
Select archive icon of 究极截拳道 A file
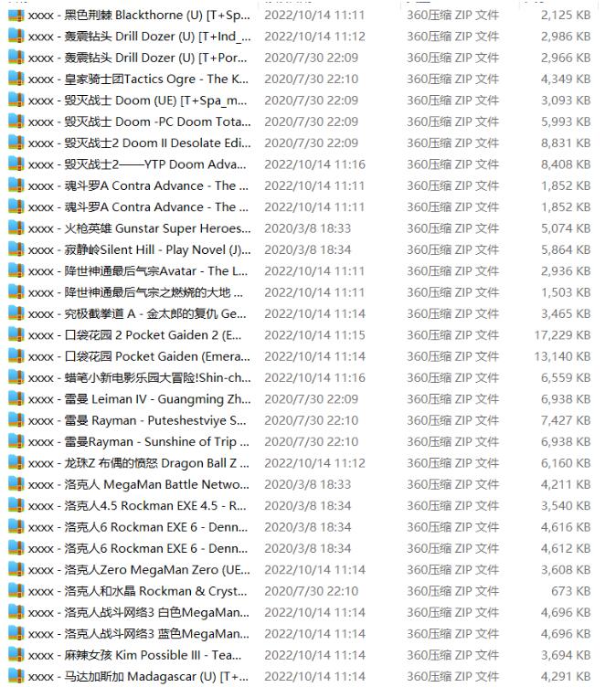[16, 313]
